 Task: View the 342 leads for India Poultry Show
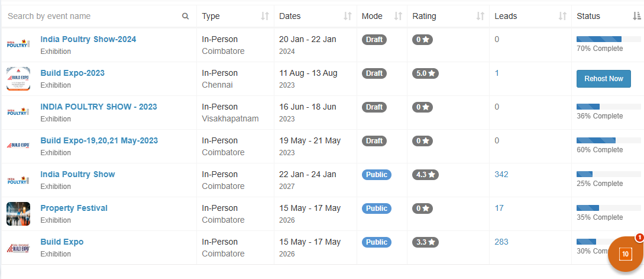(501, 174)
